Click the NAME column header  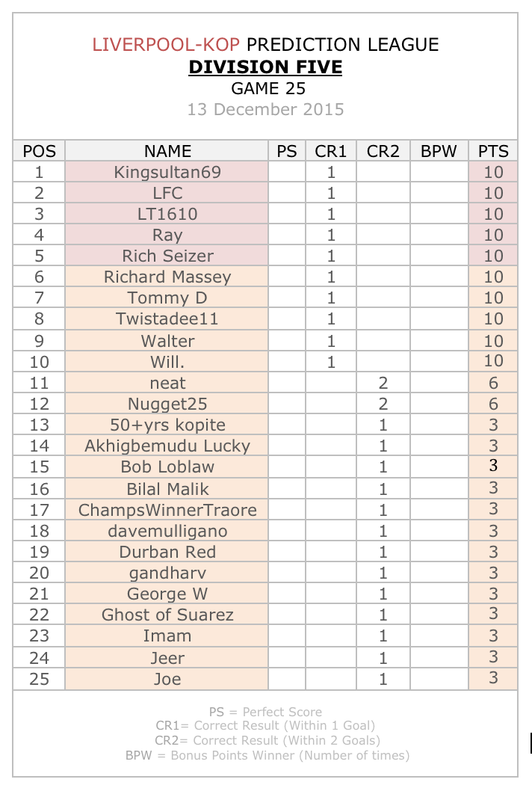[x=167, y=151]
